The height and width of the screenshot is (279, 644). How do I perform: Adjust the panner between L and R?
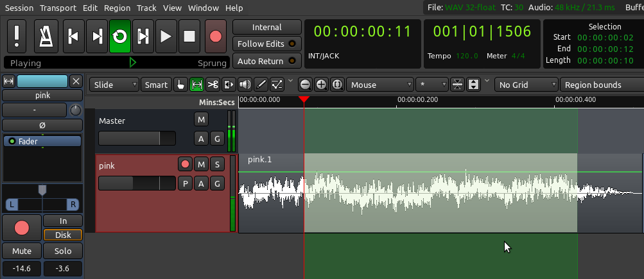pyautogui.click(x=42, y=198)
